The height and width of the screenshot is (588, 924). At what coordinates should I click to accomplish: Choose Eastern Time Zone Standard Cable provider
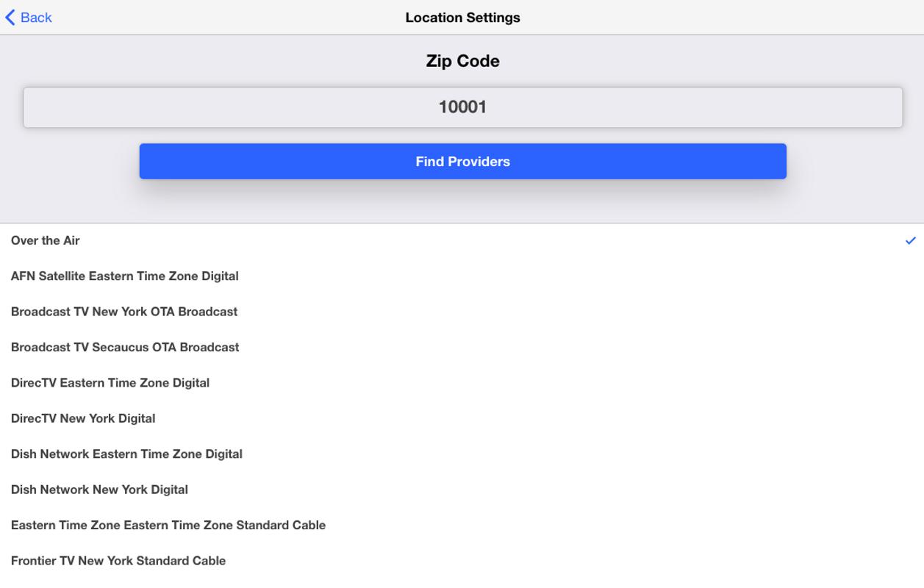pyautogui.click(x=462, y=526)
